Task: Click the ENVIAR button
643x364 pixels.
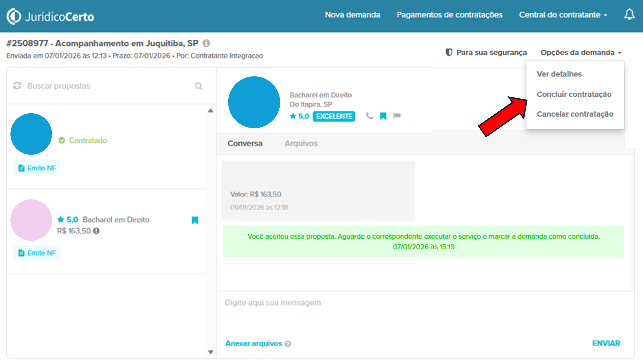Action: pos(606,343)
